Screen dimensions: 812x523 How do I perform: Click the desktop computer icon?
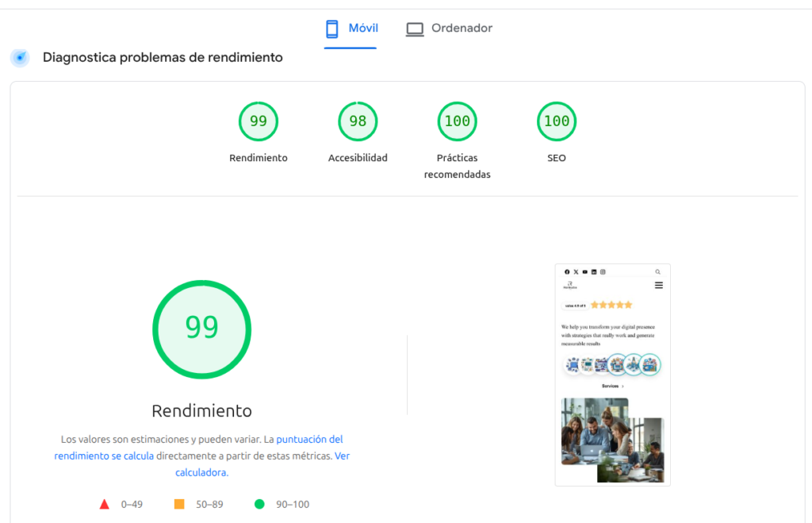click(415, 29)
